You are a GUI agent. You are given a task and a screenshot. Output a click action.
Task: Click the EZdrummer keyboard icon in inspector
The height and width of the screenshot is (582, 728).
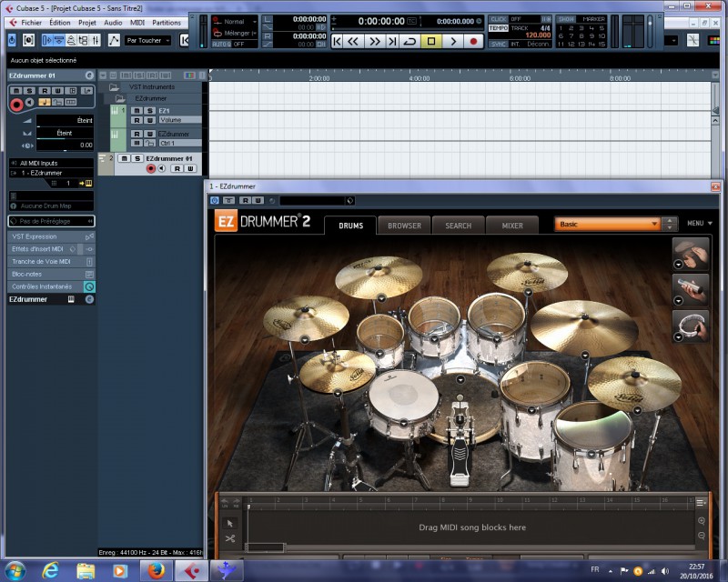click(71, 299)
